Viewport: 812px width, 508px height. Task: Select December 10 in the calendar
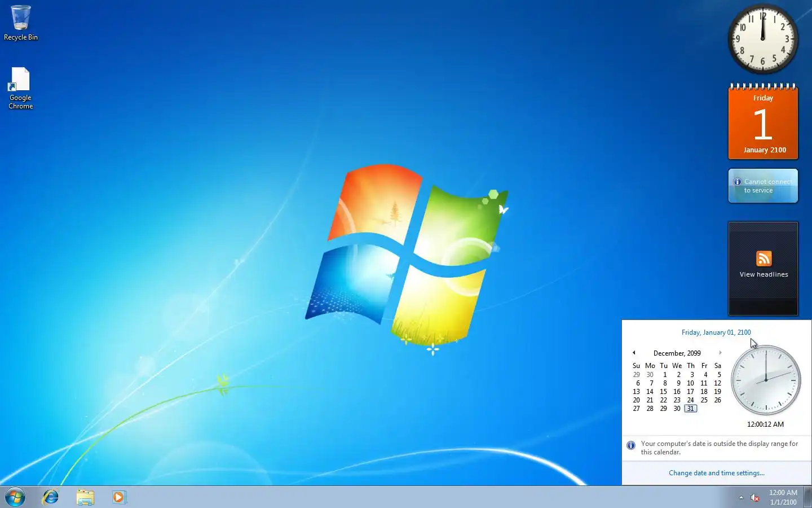690,383
